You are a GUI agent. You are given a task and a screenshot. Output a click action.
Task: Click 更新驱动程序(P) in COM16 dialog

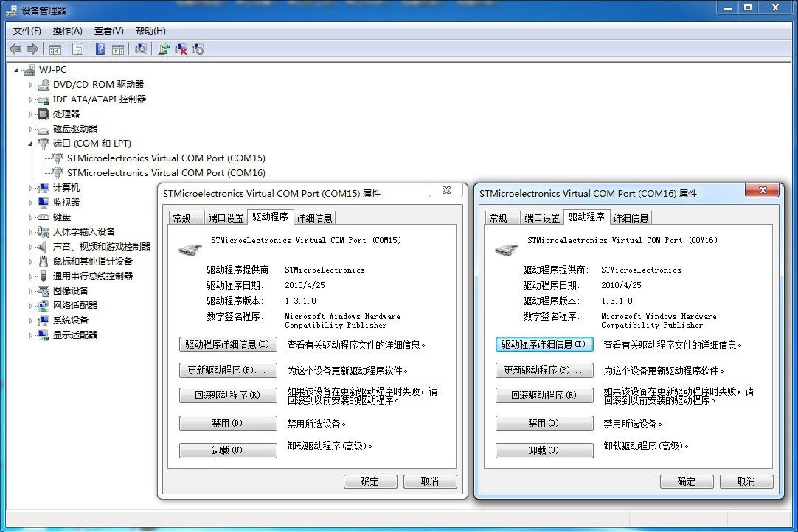tap(544, 370)
